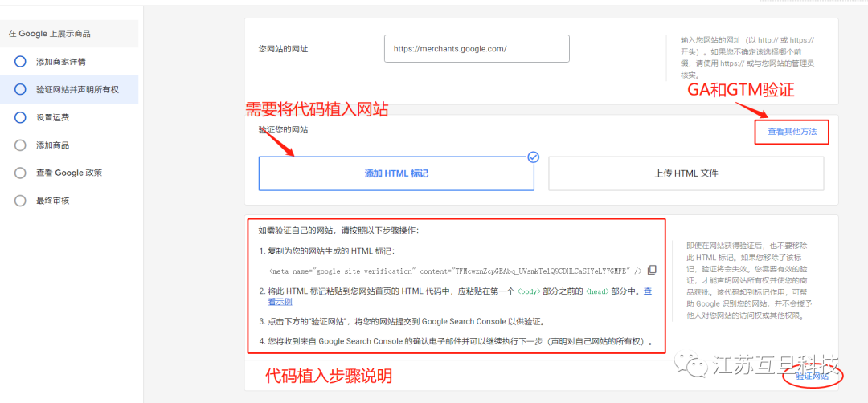
Task: Go to the 设置运费 step label
Action: (53, 117)
